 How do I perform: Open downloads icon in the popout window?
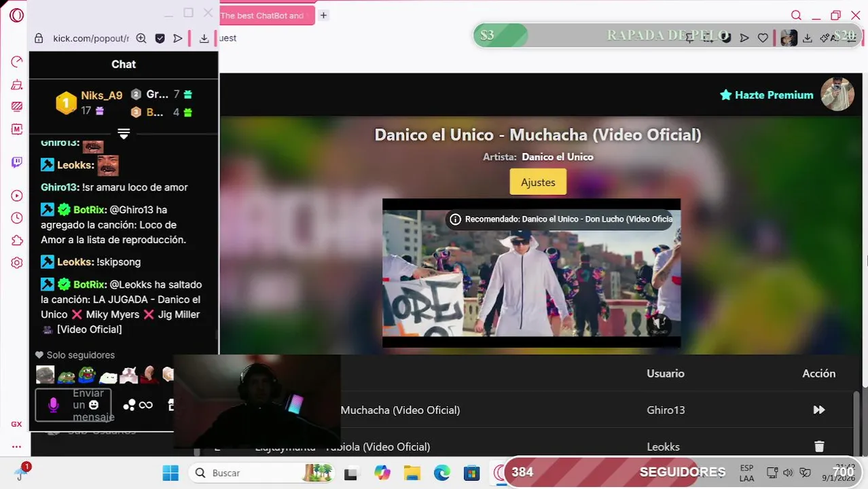pos(204,39)
